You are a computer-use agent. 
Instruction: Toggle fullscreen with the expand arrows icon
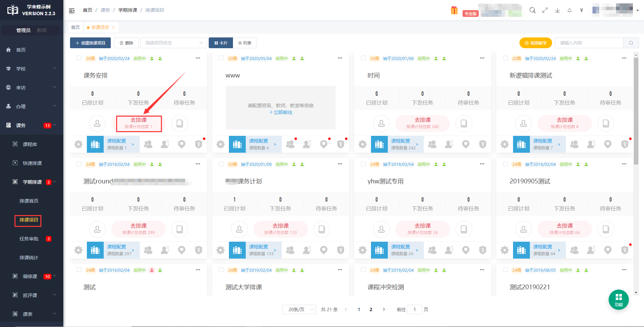tap(545, 10)
